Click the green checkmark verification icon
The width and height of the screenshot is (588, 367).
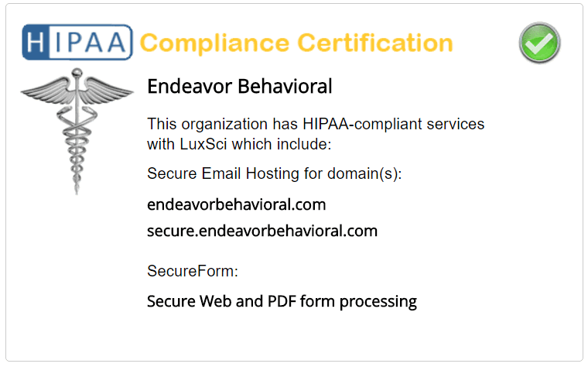coord(539,42)
